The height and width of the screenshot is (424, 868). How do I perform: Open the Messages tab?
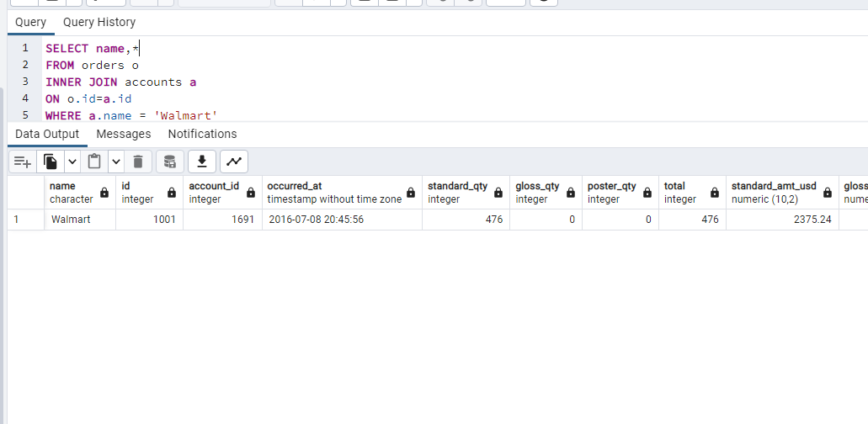(x=124, y=134)
